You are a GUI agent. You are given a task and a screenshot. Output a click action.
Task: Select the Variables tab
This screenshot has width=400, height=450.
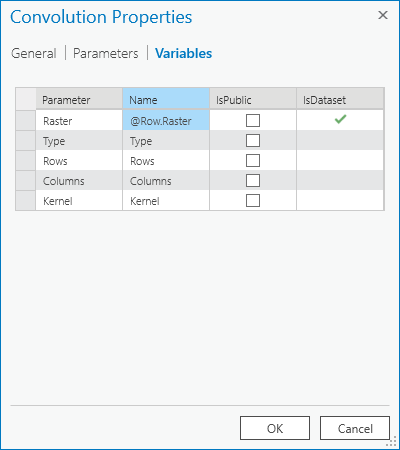point(183,53)
